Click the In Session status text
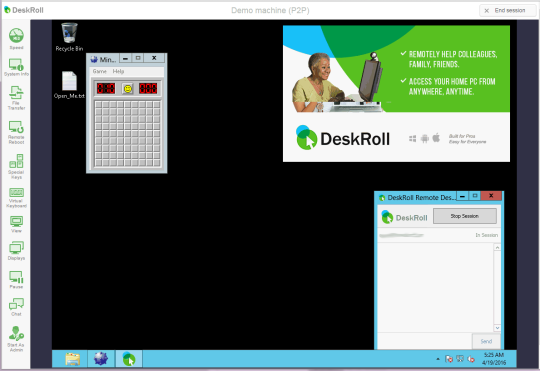The image size is (540, 371). (x=486, y=235)
